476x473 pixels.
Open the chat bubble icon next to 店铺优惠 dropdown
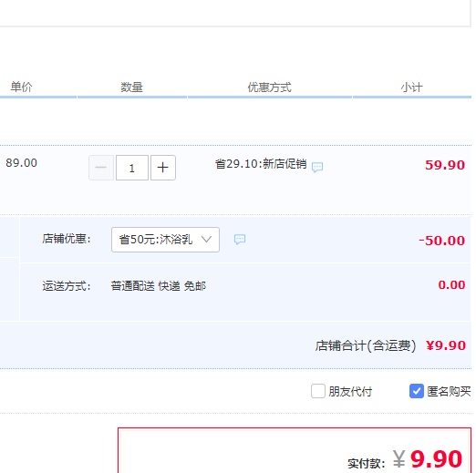(240, 240)
